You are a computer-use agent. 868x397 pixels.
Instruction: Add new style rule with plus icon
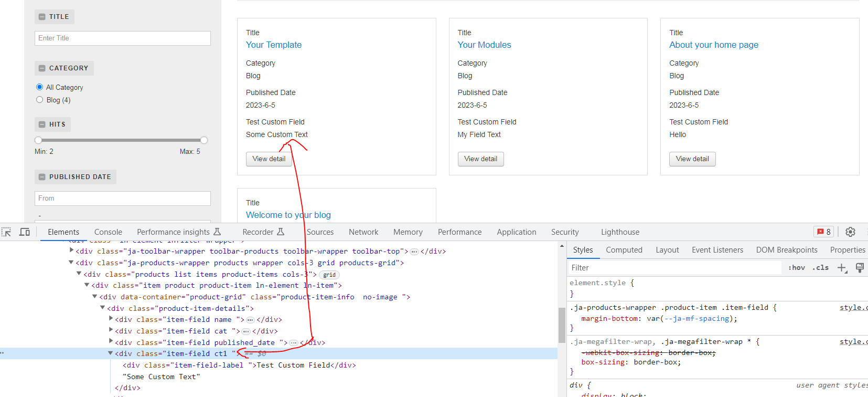tap(842, 268)
